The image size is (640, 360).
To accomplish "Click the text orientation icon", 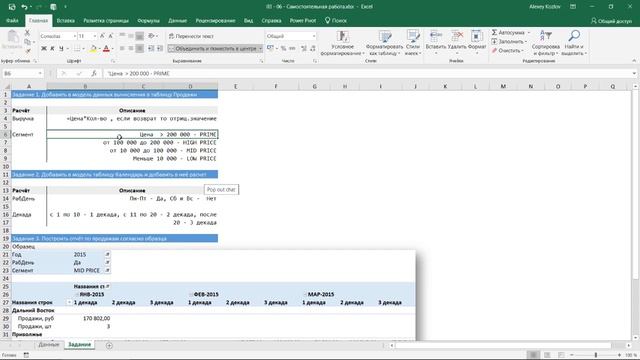I will tap(151, 36).
